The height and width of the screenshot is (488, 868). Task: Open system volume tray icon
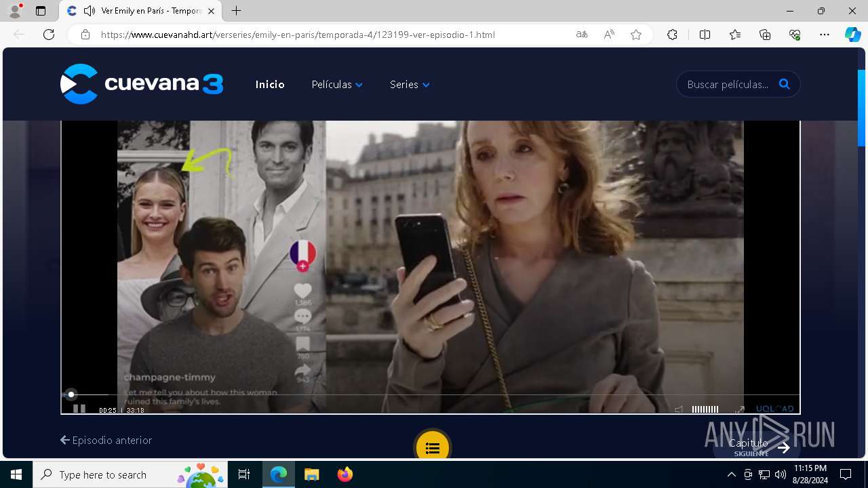pyautogui.click(x=781, y=474)
